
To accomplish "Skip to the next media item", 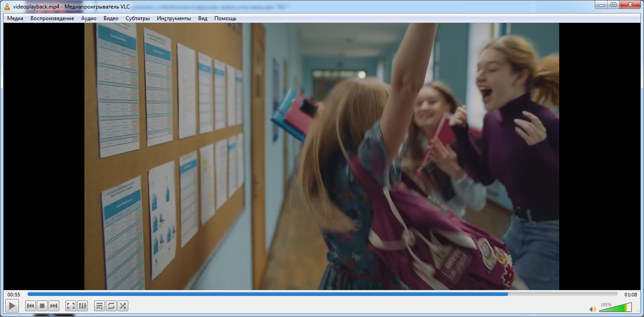I will pyautogui.click(x=54, y=306).
